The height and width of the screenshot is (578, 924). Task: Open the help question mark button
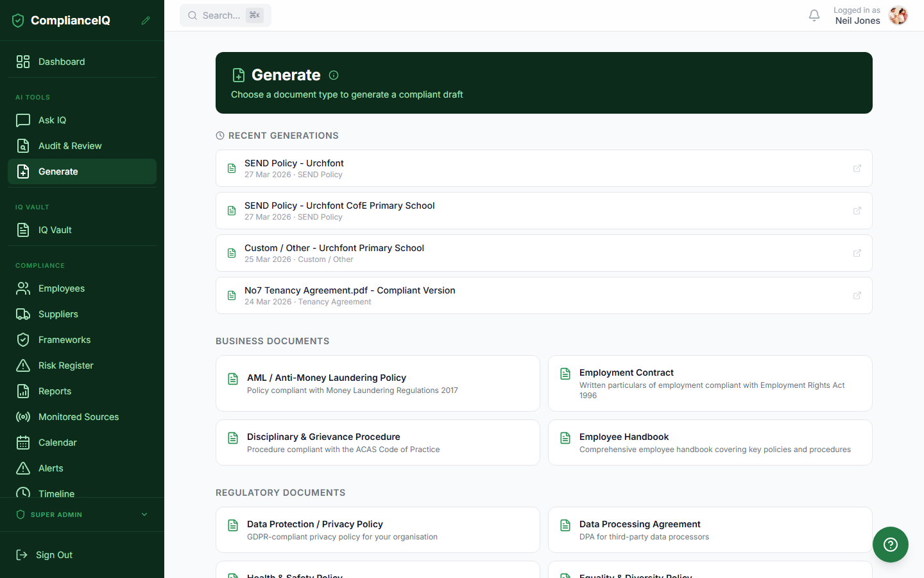[x=891, y=545]
